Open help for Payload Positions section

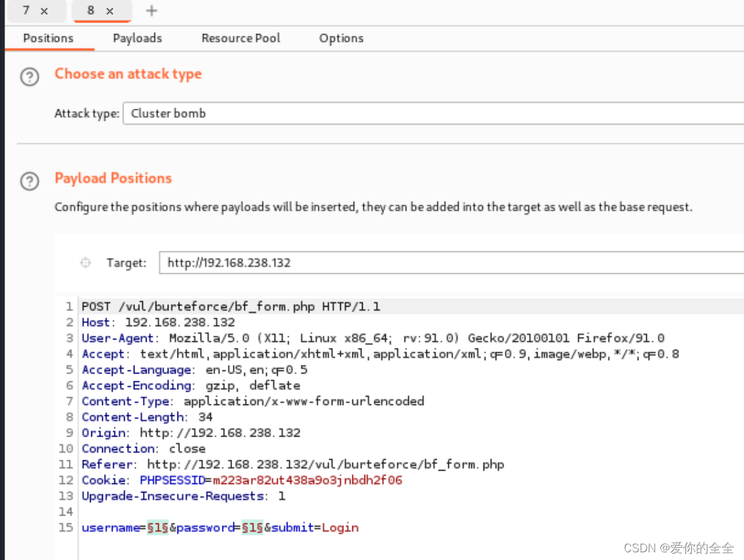click(x=30, y=181)
